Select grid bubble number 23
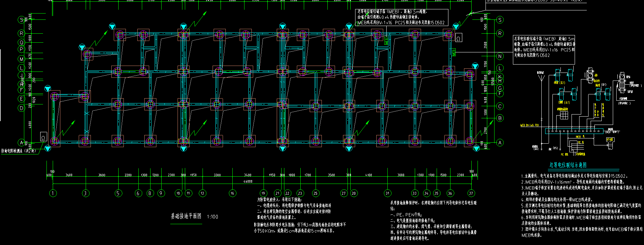Image resolution: width=644 pixels, height=245 pixels. pos(300,193)
